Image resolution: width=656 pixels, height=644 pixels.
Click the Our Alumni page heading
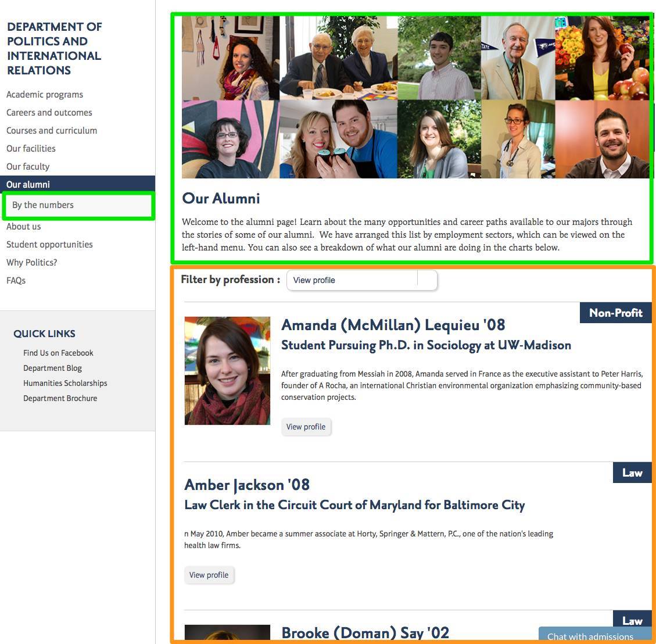[221, 198]
